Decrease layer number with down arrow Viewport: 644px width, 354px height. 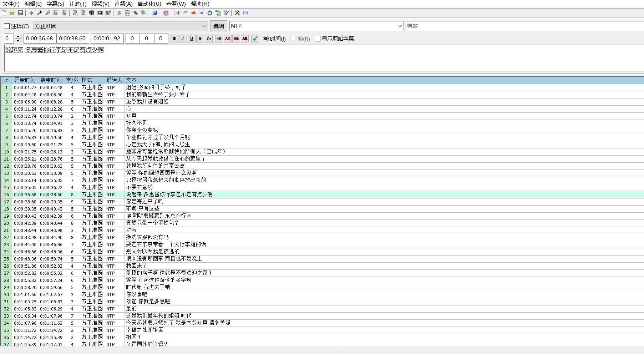tap(18, 41)
